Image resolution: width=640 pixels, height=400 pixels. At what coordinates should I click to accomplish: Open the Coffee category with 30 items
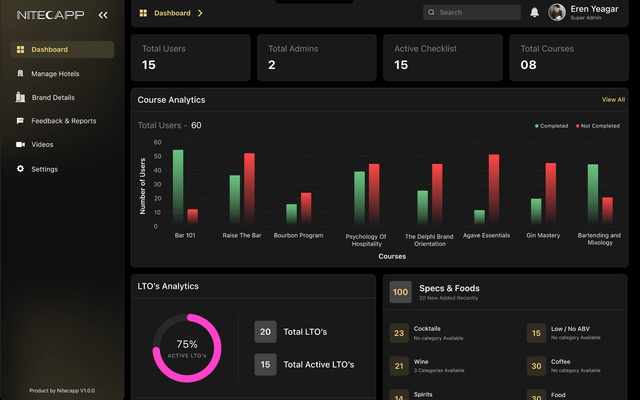[x=564, y=366]
